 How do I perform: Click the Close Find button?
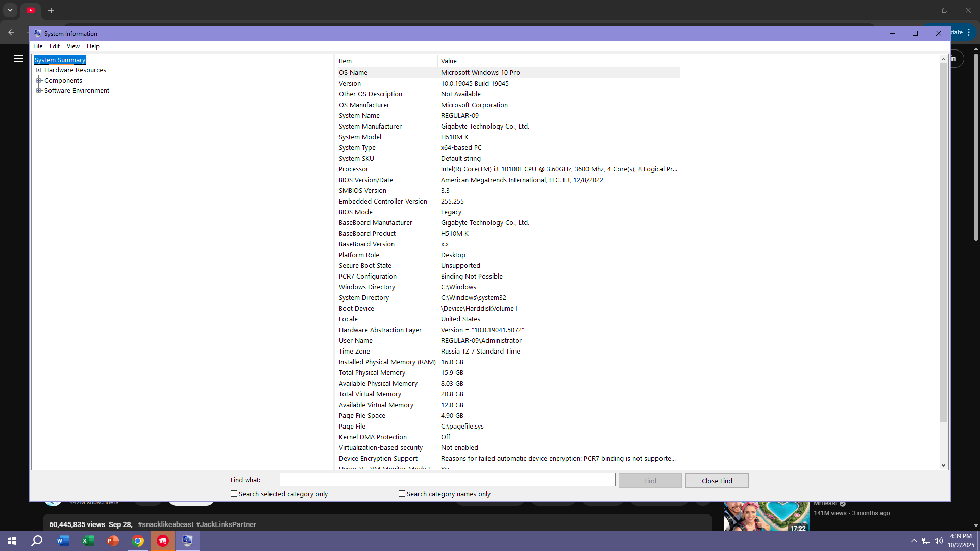click(x=717, y=481)
